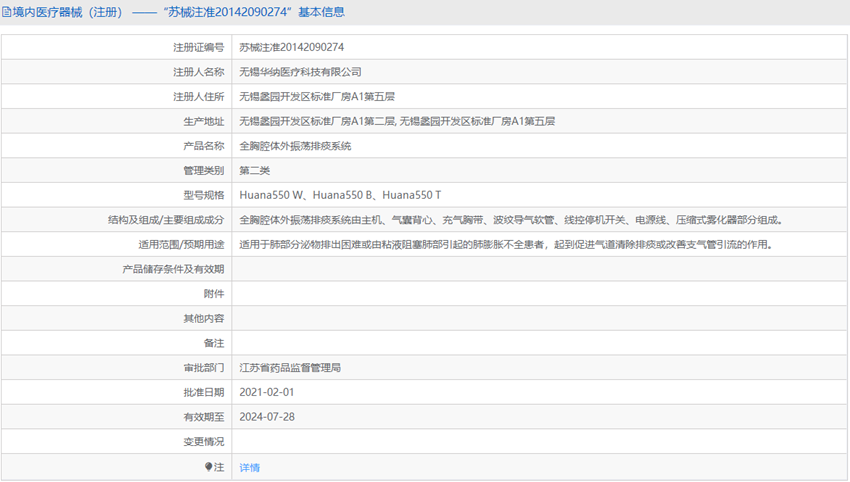Image resolution: width=850 pixels, height=482 pixels.
Task: Click the 适用范围/预期用途 label
Action: click(x=181, y=245)
